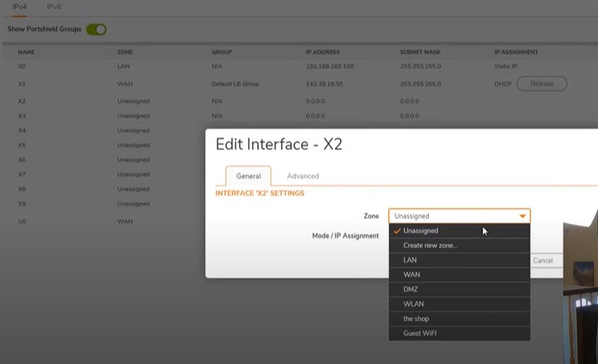Click the NAME column header
This screenshot has height=364, width=598.
[26, 52]
